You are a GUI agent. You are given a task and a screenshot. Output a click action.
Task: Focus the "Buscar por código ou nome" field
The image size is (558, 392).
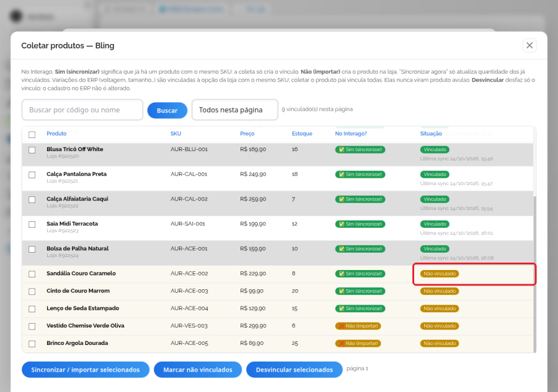coord(82,110)
